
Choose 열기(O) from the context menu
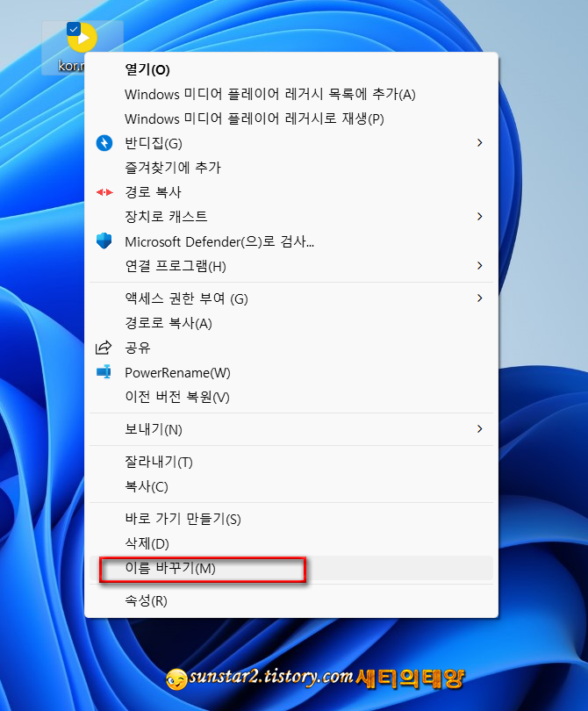pyautogui.click(x=291, y=70)
